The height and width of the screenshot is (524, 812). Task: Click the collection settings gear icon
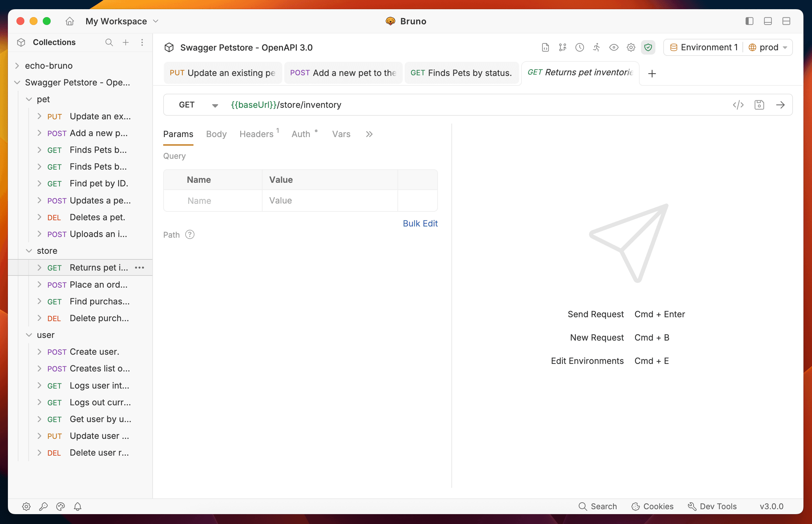click(631, 47)
